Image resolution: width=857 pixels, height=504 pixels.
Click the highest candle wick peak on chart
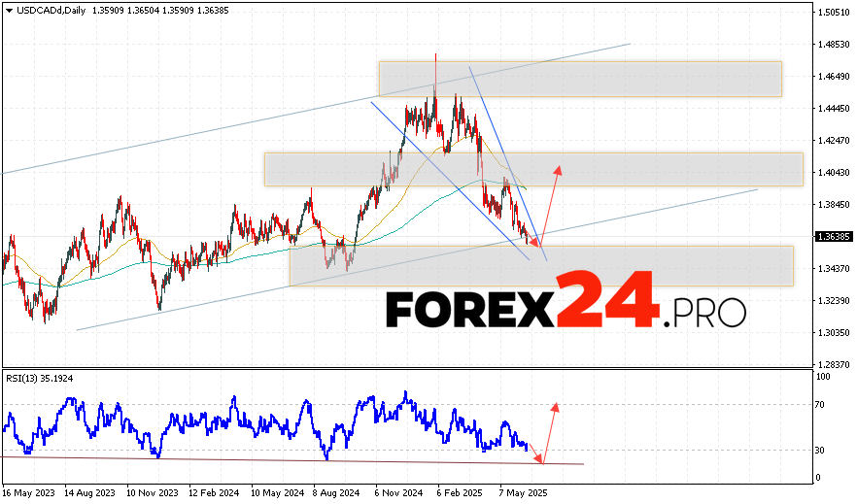tap(435, 55)
